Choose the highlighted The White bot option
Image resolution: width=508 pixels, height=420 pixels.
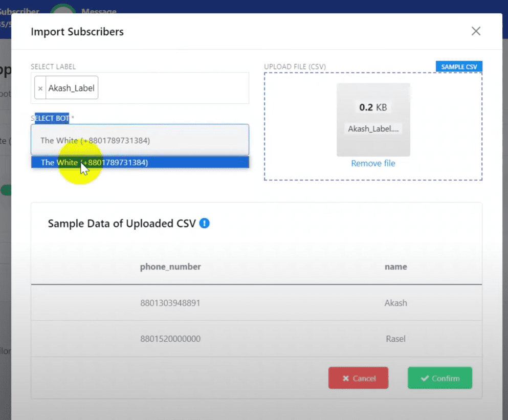tap(140, 163)
